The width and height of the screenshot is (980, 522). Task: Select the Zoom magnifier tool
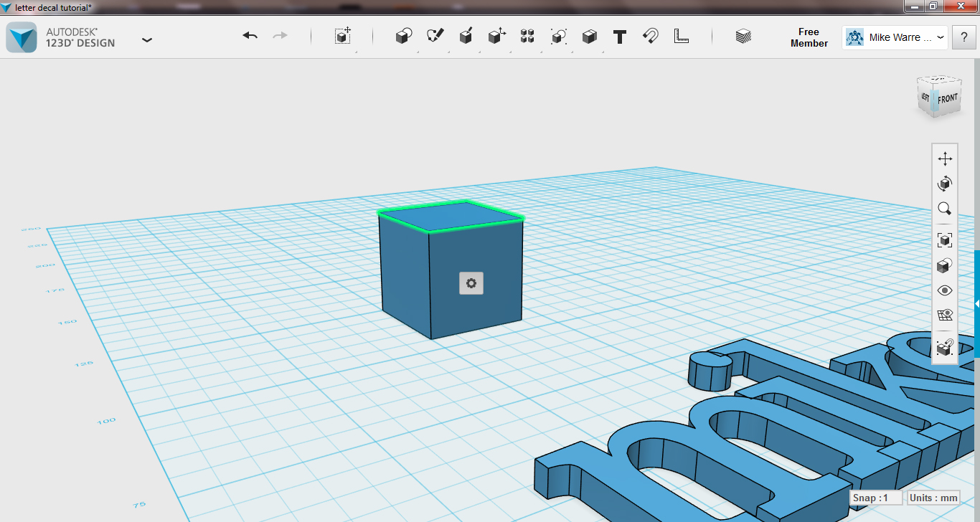tap(945, 209)
